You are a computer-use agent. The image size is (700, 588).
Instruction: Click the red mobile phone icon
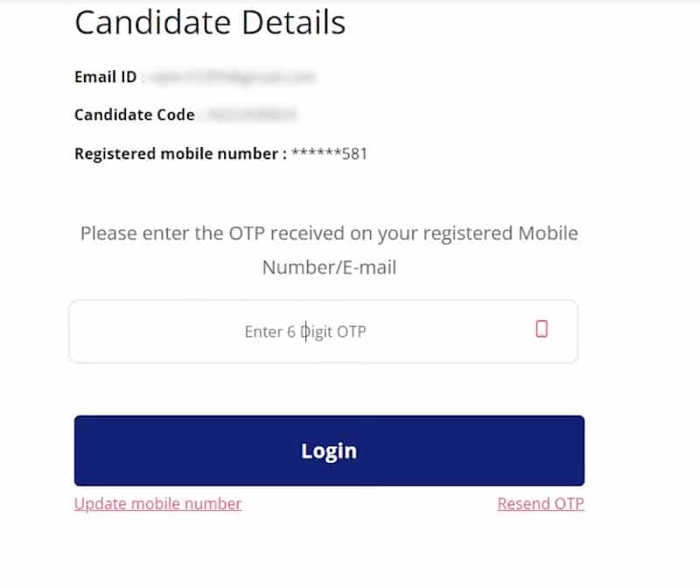(542, 329)
